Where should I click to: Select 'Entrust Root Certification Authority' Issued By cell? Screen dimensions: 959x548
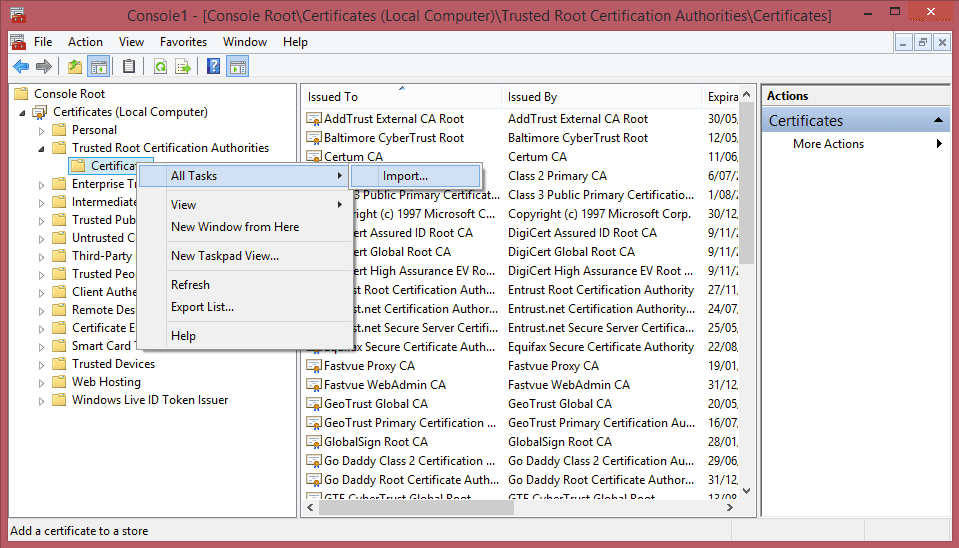click(601, 291)
